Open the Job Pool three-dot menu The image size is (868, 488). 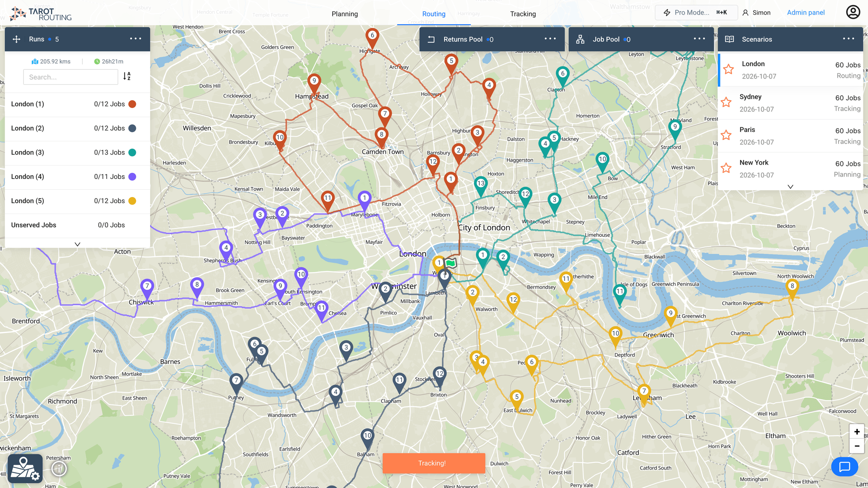[699, 39]
